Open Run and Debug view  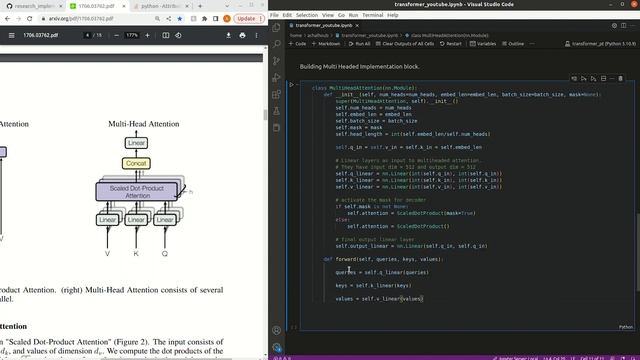click(x=276, y=78)
